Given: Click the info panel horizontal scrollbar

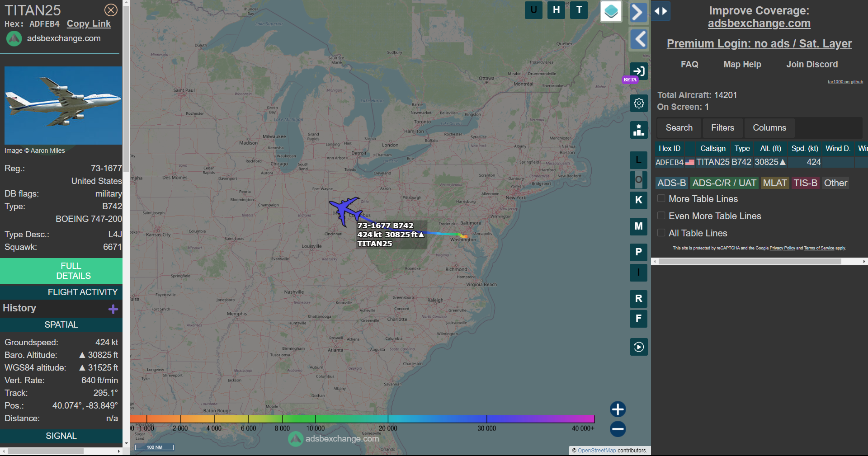Looking at the screenshot, I should 46,451.
